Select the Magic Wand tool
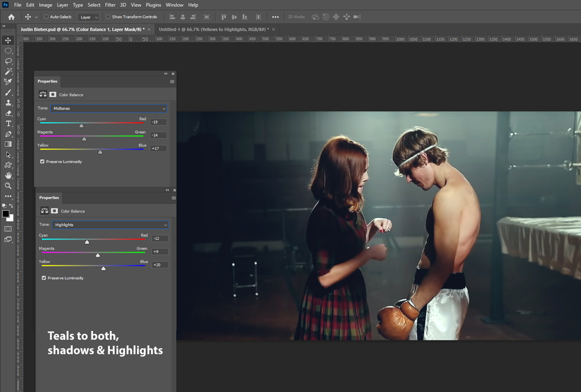Image resolution: width=581 pixels, height=392 pixels. 8,71
